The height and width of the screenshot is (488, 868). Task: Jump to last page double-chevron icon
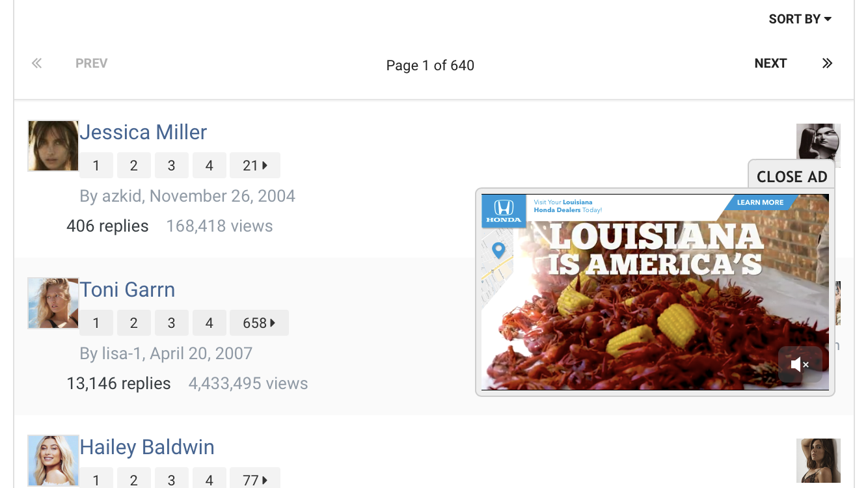[827, 63]
